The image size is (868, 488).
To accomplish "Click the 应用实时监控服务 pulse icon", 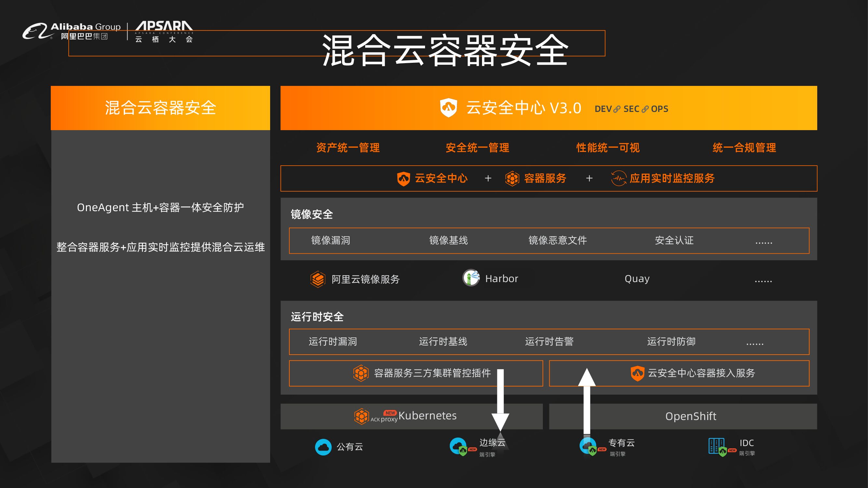I will pos(619,179).
